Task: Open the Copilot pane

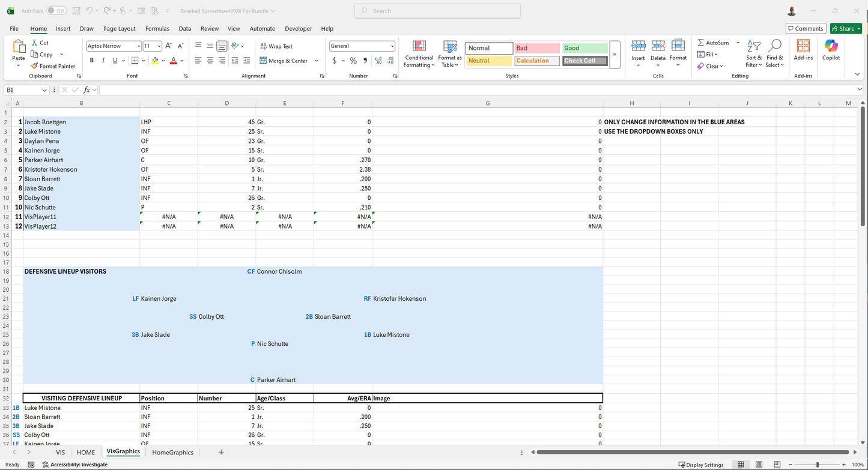Action: click(x=831, y=50)
